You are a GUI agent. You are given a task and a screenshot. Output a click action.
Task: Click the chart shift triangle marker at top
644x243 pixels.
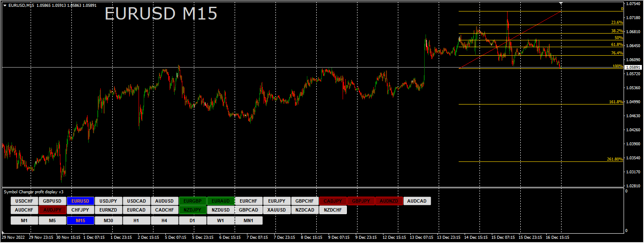tap(561, 3)
